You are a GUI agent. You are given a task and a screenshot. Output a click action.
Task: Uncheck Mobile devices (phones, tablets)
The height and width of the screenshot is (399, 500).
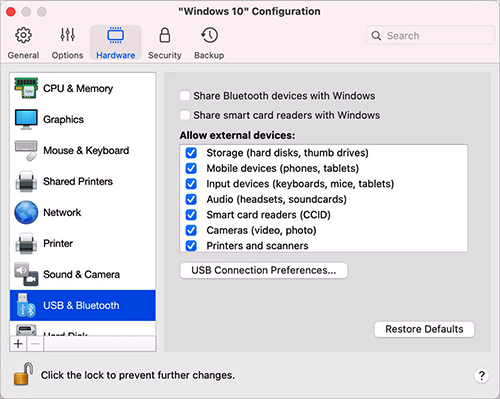click(x=191, y=168)
